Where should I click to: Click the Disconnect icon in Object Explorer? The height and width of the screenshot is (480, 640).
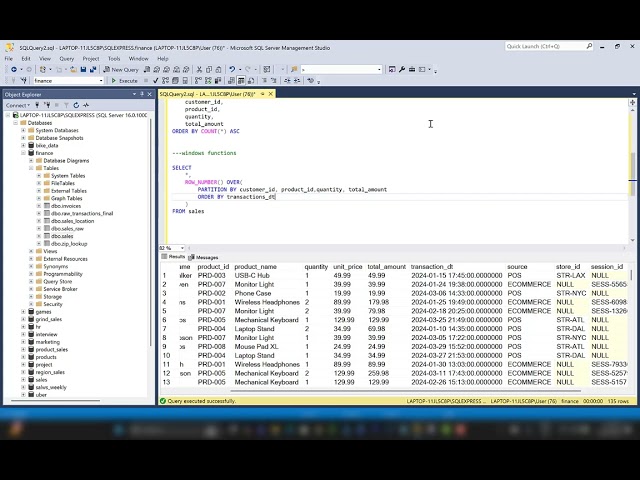(47, 105)
